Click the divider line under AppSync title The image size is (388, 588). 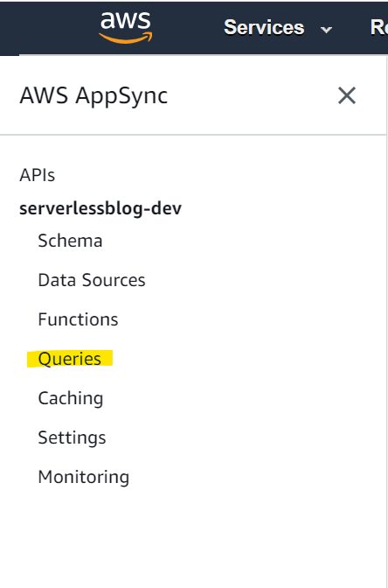click(193, 134)
